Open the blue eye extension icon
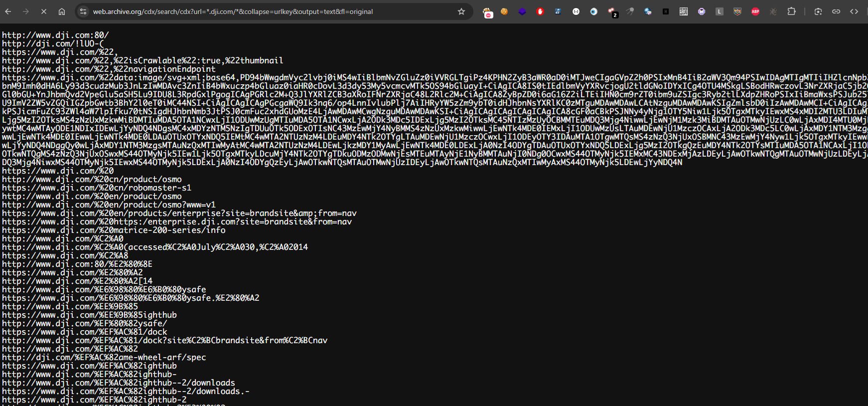Screen dimensions: 868x406 [x=594, y=11]
